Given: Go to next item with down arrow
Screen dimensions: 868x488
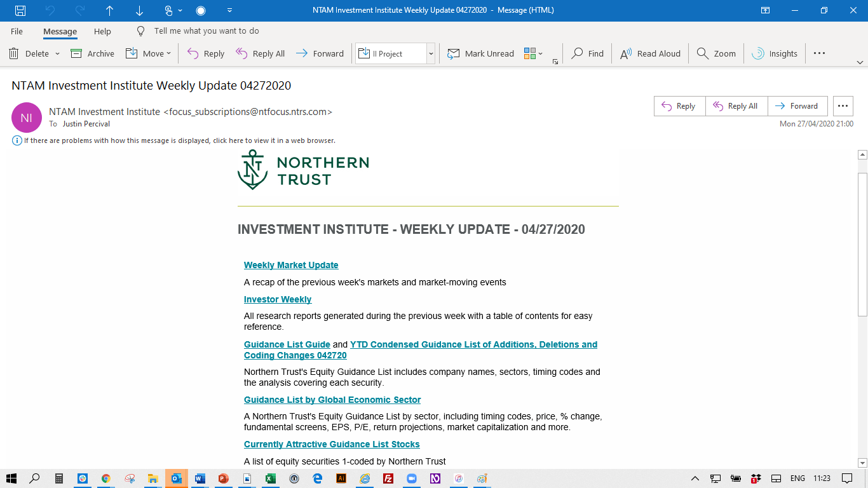Looking at the screenshot, I should (139, 10).
